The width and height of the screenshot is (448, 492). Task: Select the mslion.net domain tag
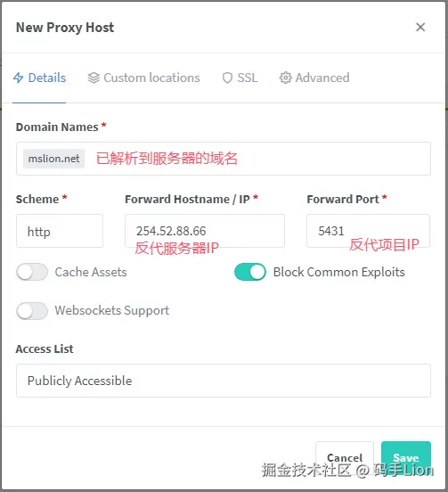54,159
